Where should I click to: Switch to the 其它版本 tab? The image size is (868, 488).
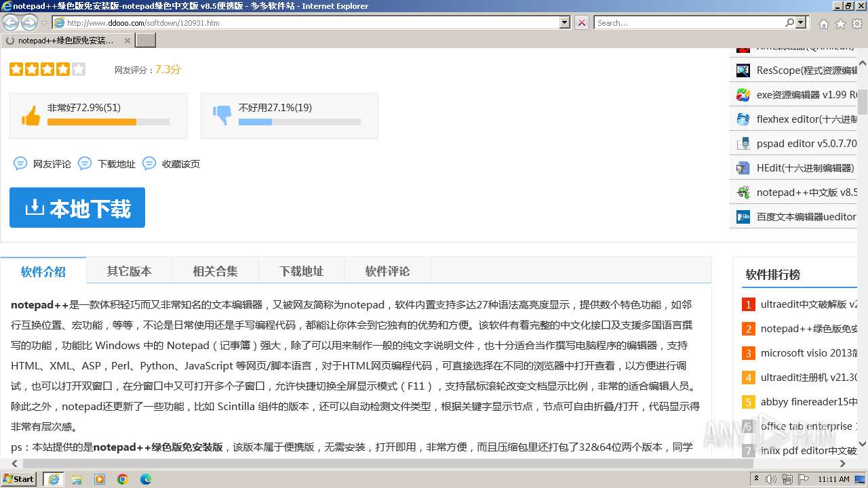point(129,271)
